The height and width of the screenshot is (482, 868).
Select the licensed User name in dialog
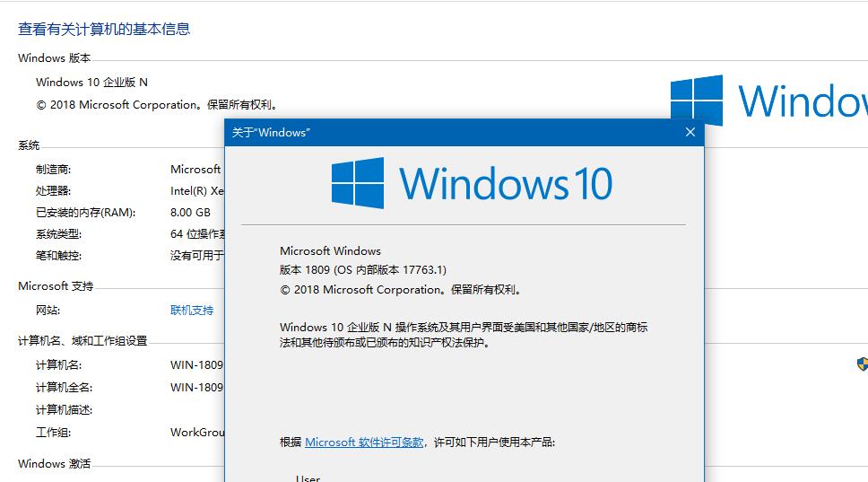[308, 478]
